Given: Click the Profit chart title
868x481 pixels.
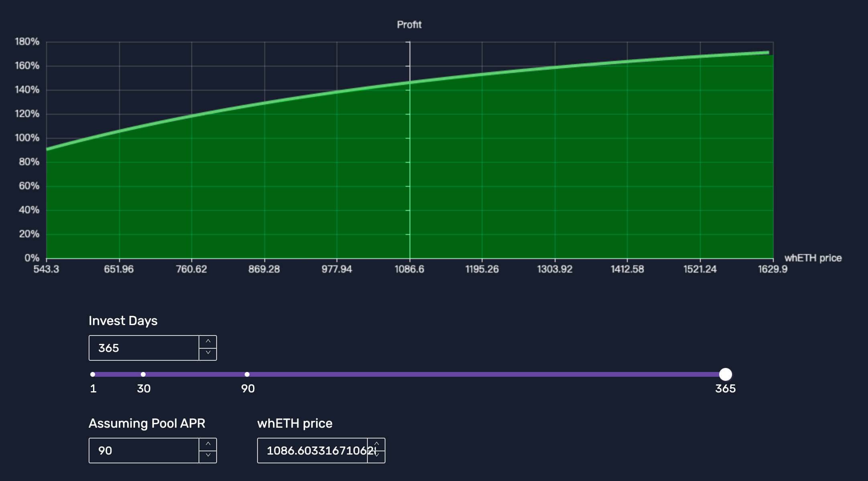Looking at the screenshot, I should coord(409,24).
